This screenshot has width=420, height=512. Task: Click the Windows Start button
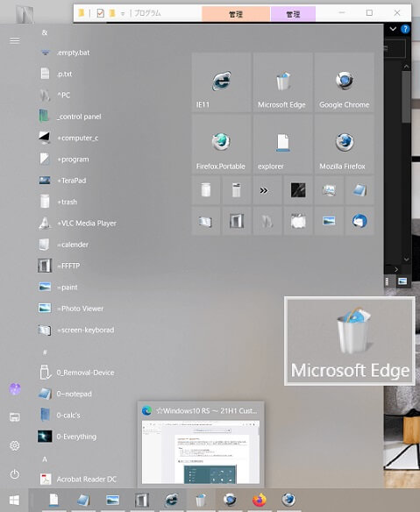point(14,500)
